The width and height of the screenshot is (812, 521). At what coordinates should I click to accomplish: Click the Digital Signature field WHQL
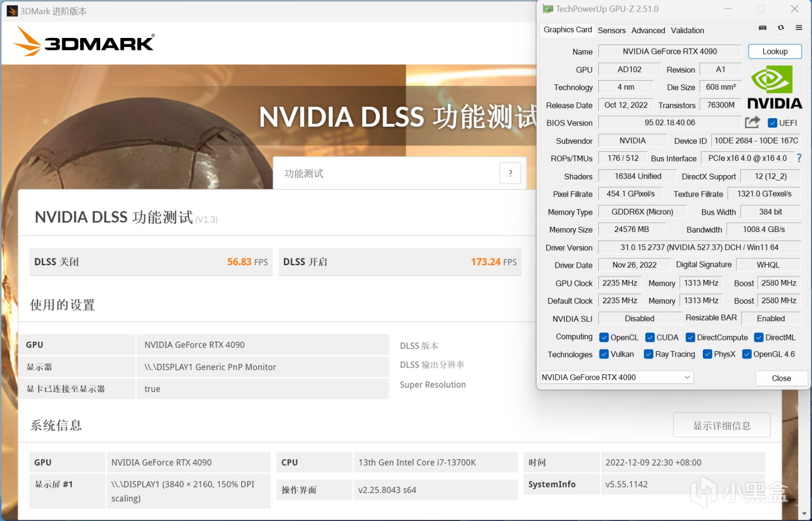point(768,265)
